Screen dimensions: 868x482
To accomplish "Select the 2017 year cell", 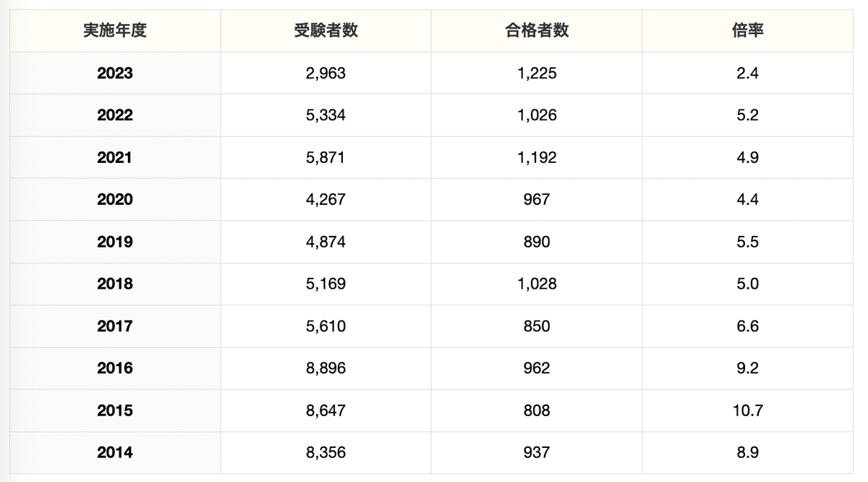I will [x=115, y=326].
